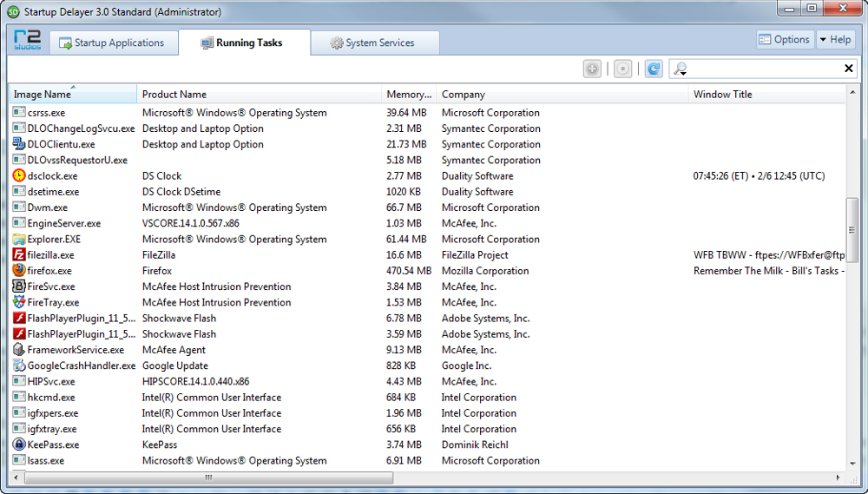Click the EngineServer.exe process icon
Screen dimensions: 868x494
pyautogui.click(x=19, y=223)
